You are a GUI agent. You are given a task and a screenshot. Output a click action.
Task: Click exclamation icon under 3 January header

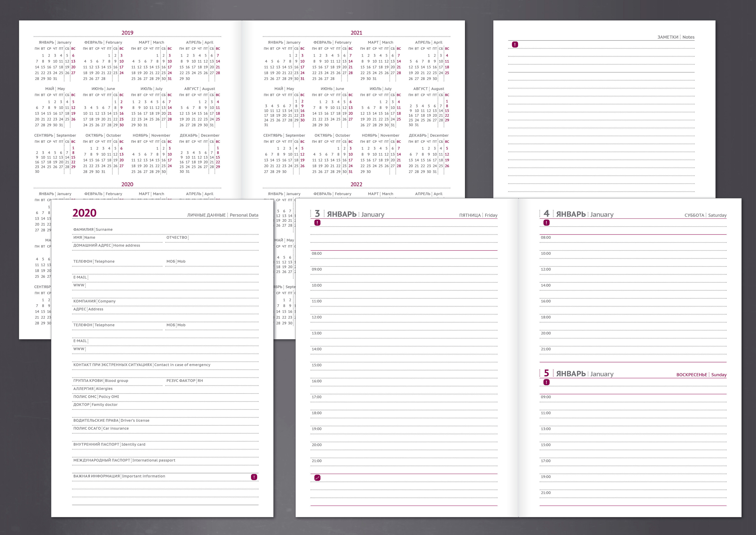click(317, 223)
